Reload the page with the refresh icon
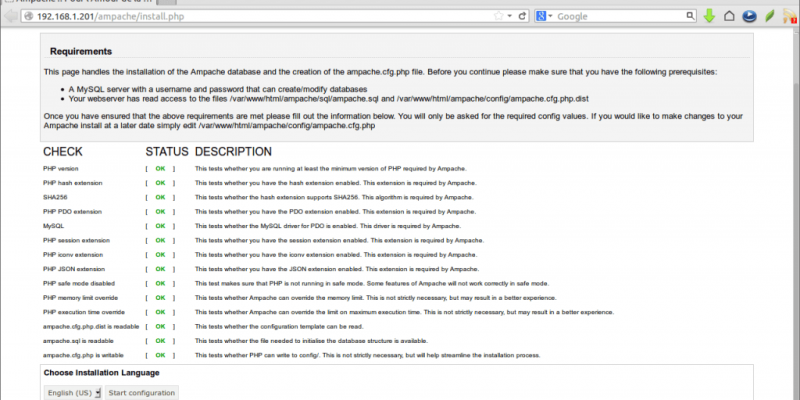Viewport: 800px width, 400px height. (x=522, y=16)
